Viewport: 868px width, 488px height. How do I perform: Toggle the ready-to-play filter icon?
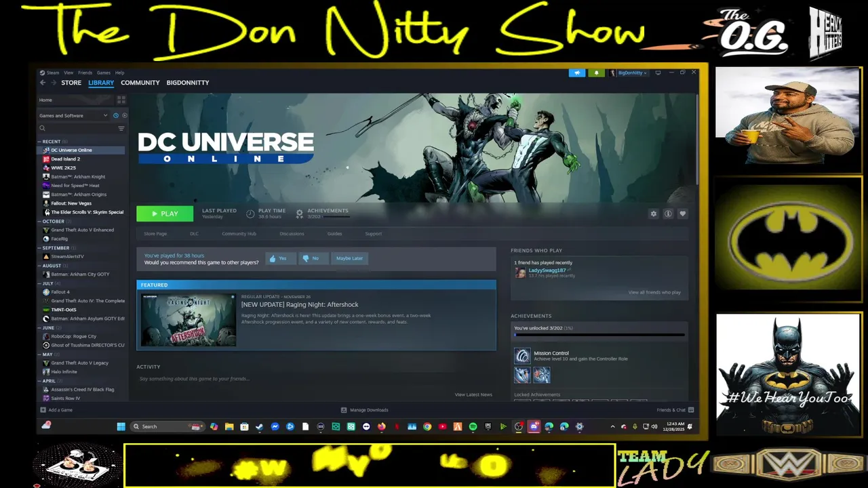(124, 115)
